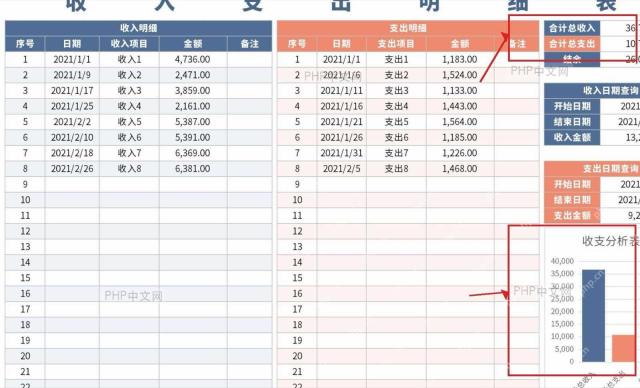Viewport: 640px width, 388px height.
Task: Select date cell 2021/1/31
Action: pyautogui.click(x=342, y=153)
